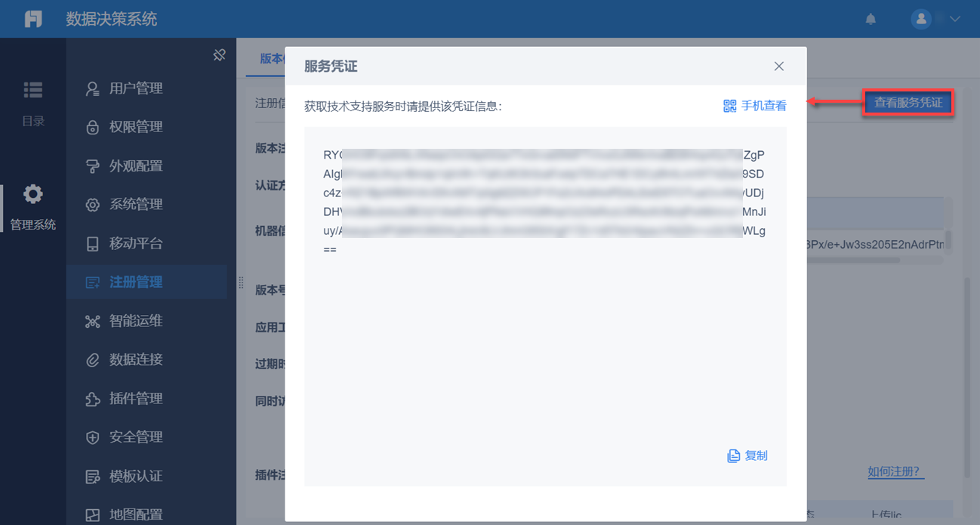Screen dimensions: 980x525
Task: Click the notification bell icon
Action: pos(871,19)
